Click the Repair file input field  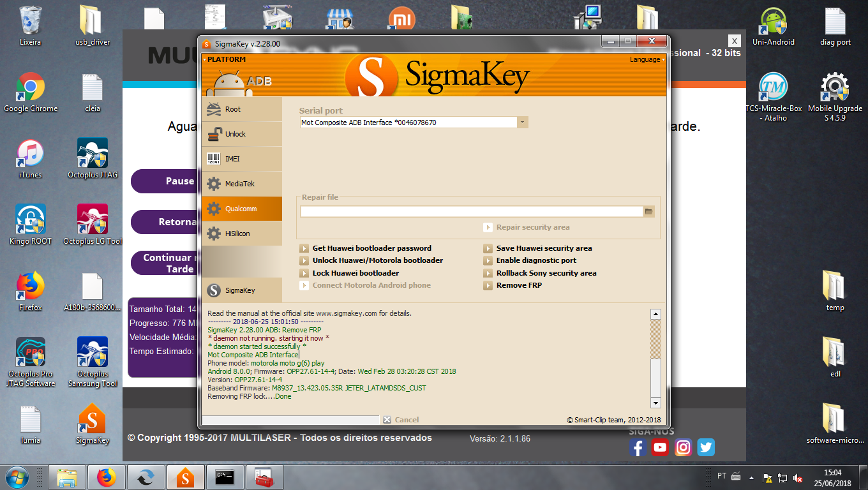click(472, 211)
